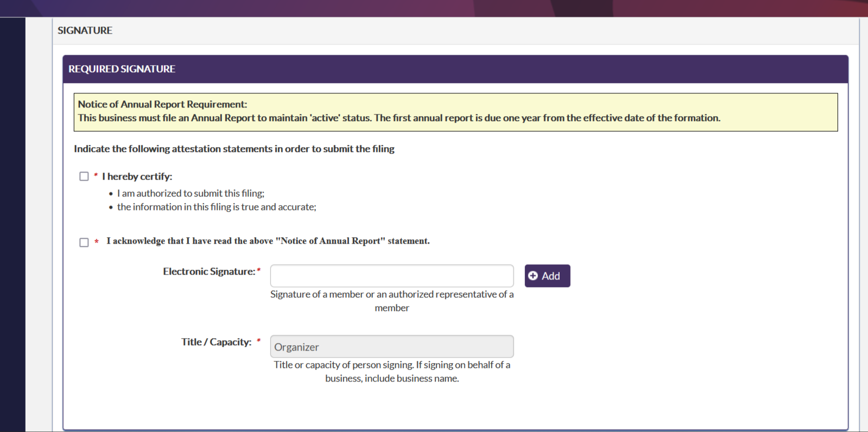Click the plus icon on the Add button
Screen dimensions: 868x432
tap(533, 276)
